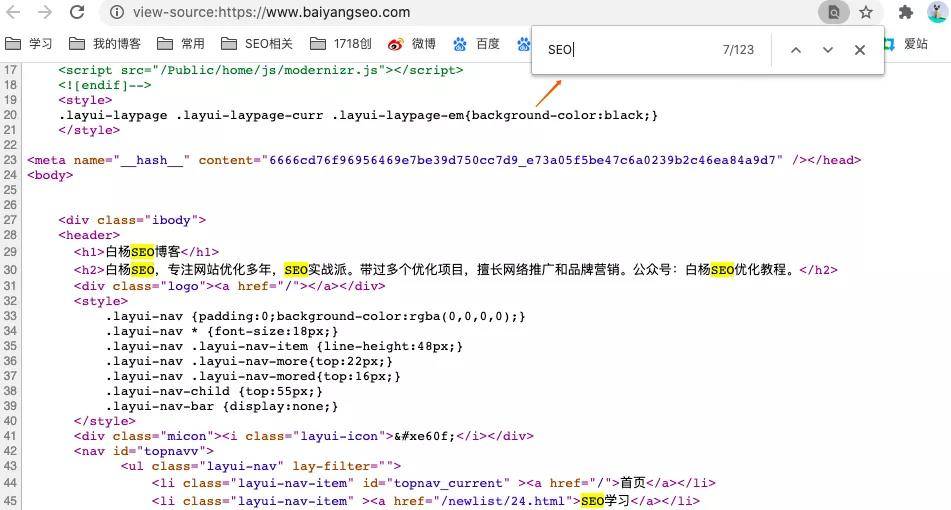Viewport: 951px width, 510px height.
Task: Click the div class="ibody" line
Action: [132, 220]
